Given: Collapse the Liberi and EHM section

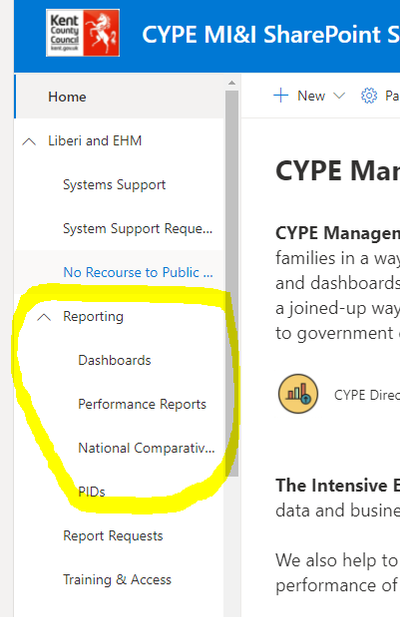Looking at the screenshot, I should pos(29,141).
